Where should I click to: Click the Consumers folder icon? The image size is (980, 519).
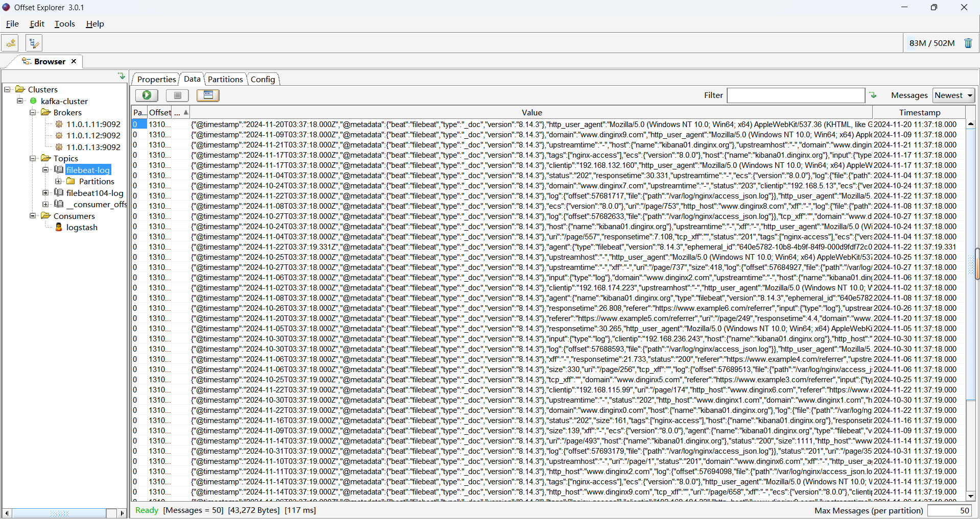coord(46,216)
